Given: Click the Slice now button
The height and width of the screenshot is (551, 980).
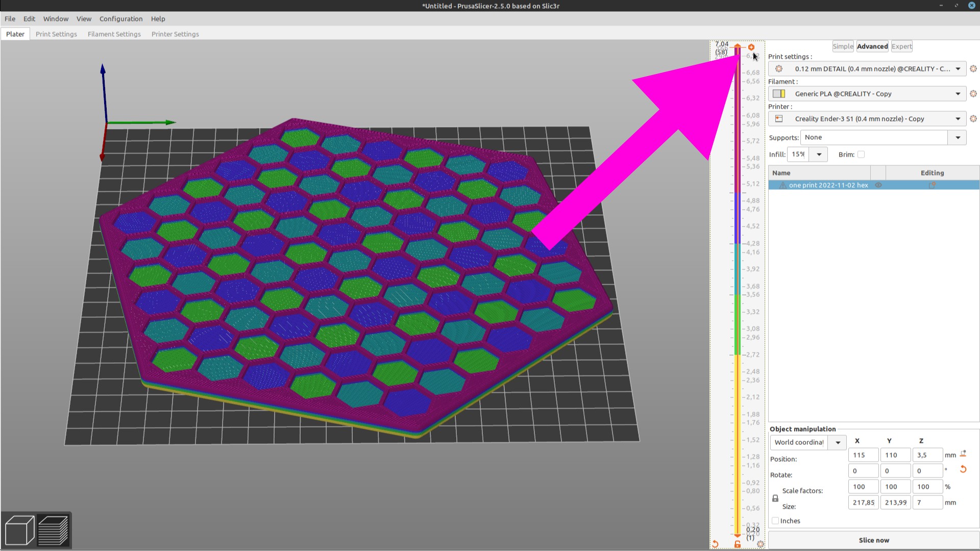Looking at the screenshot, I should pyautogui.click(x=873, y=540).
